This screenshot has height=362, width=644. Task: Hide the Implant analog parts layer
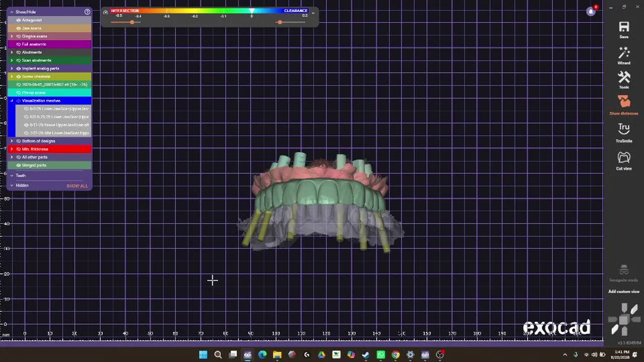[x=19, y=68]
